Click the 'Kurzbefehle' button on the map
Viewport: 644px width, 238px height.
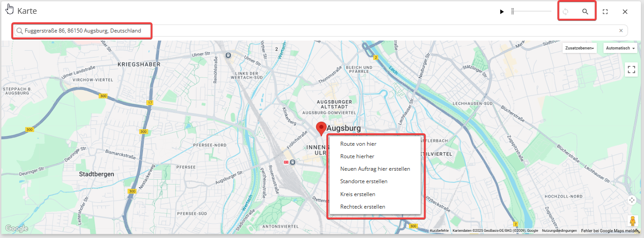pyautogui.click(x=439, y=230)
